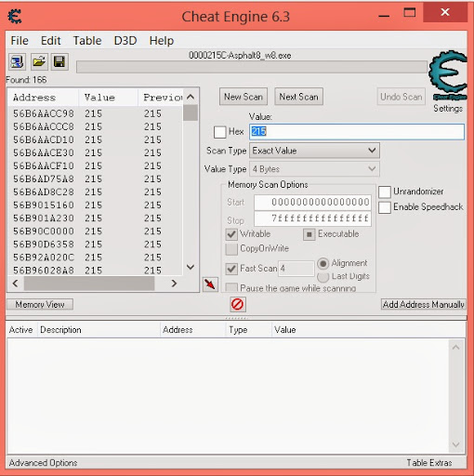474x476 pixels.
Task: Click the process name 0000215C-Asphalt8_w8.exe label
Action: click(240, 56)
